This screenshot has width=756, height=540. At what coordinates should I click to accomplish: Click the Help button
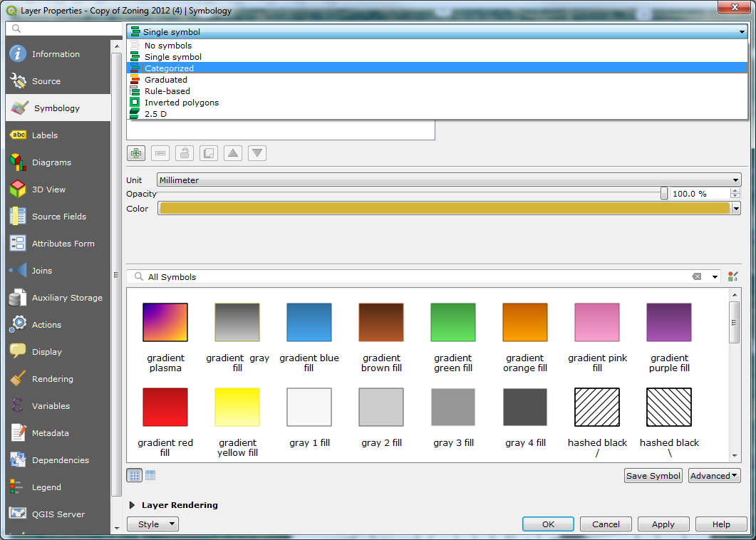pos(721,524)
